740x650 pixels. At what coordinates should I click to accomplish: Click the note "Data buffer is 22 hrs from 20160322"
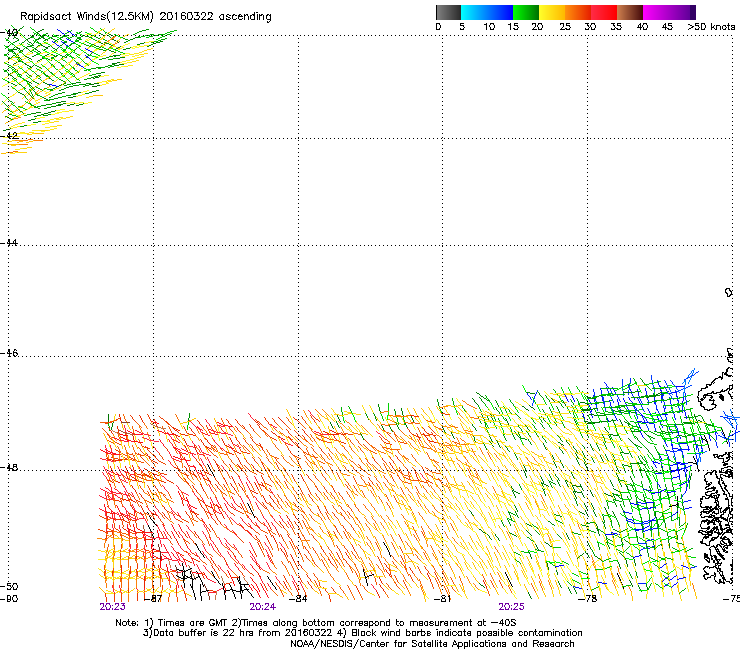(x=243, y=633)
